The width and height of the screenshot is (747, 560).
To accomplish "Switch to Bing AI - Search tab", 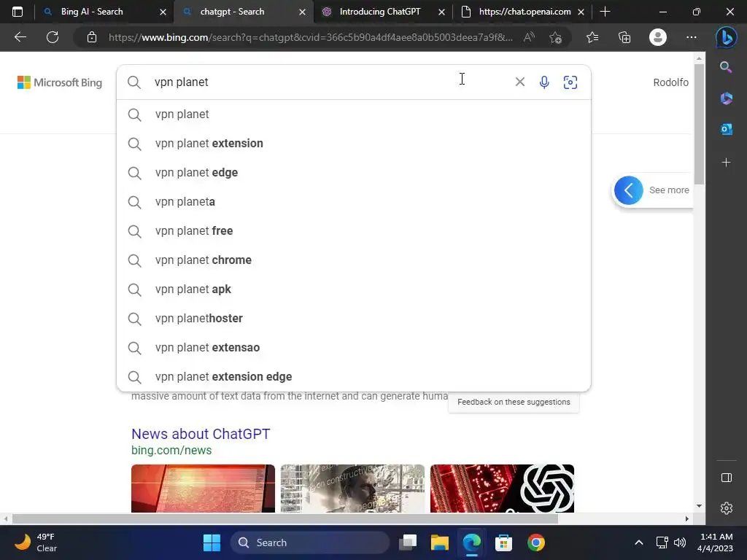I will [x=92, y=12].
